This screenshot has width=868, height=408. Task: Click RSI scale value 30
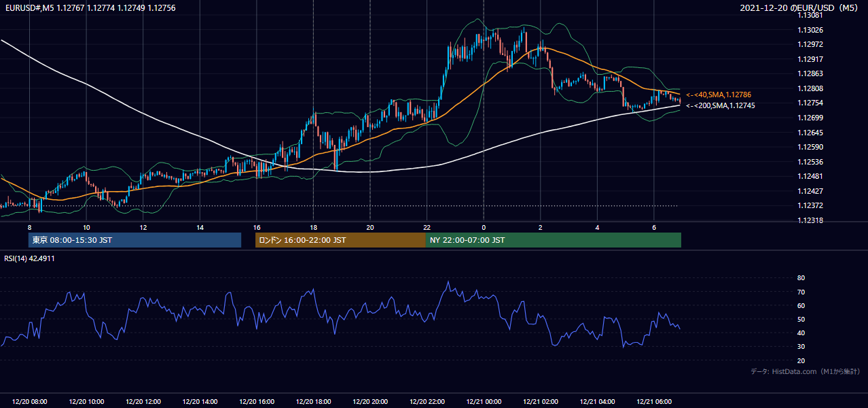(x=801, y=346)
